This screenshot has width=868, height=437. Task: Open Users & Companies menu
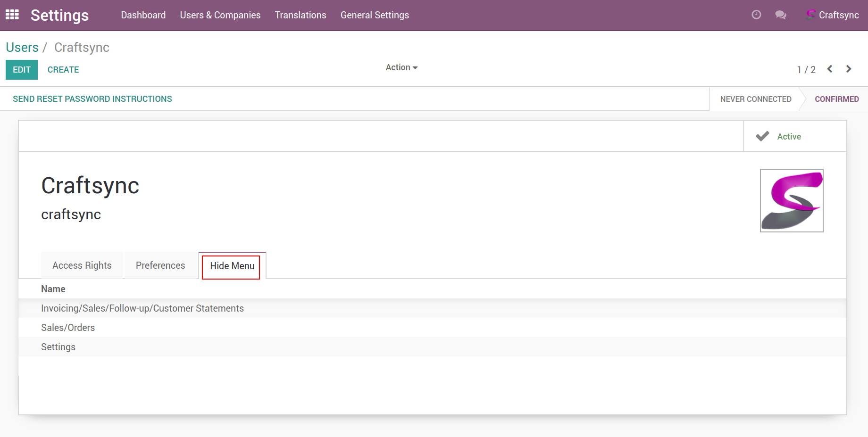(220, 15)
